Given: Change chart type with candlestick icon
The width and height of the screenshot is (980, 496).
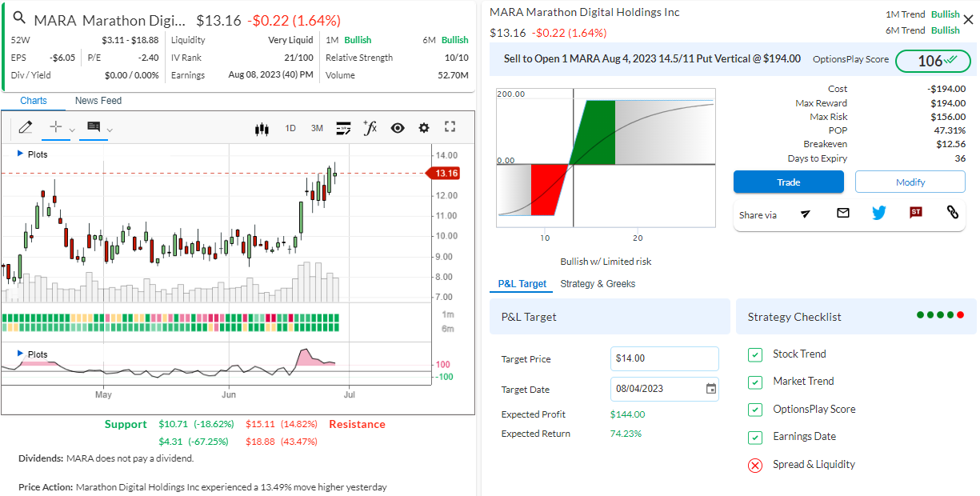Looking at the screenshot, I should 261,128.
